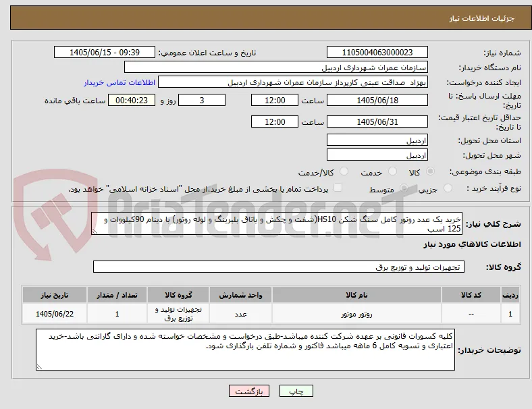Click table cell date 1405/06/22

point(55,314)
